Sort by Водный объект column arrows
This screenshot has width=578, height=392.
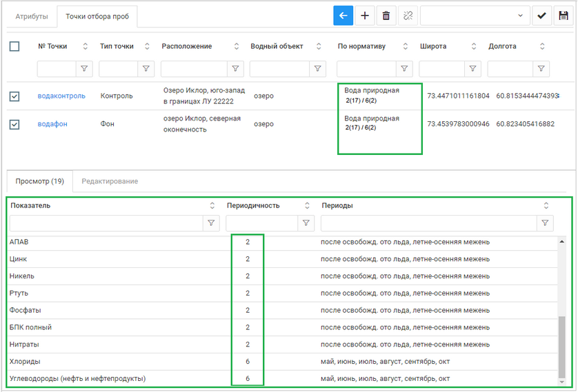pyautogui.click(x=317, y=46)
